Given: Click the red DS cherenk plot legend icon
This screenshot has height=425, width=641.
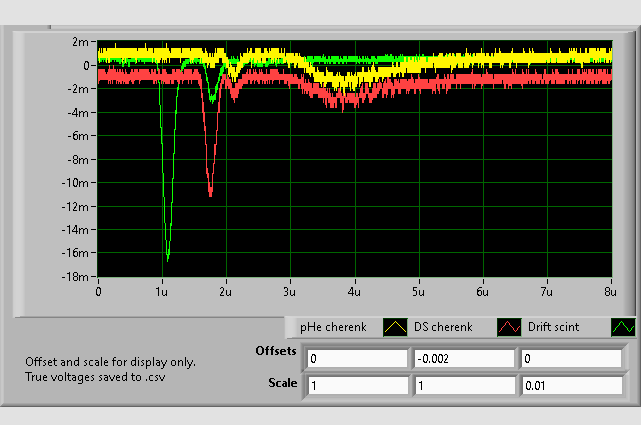Looking at the screenshot, I should click(509, 327).
